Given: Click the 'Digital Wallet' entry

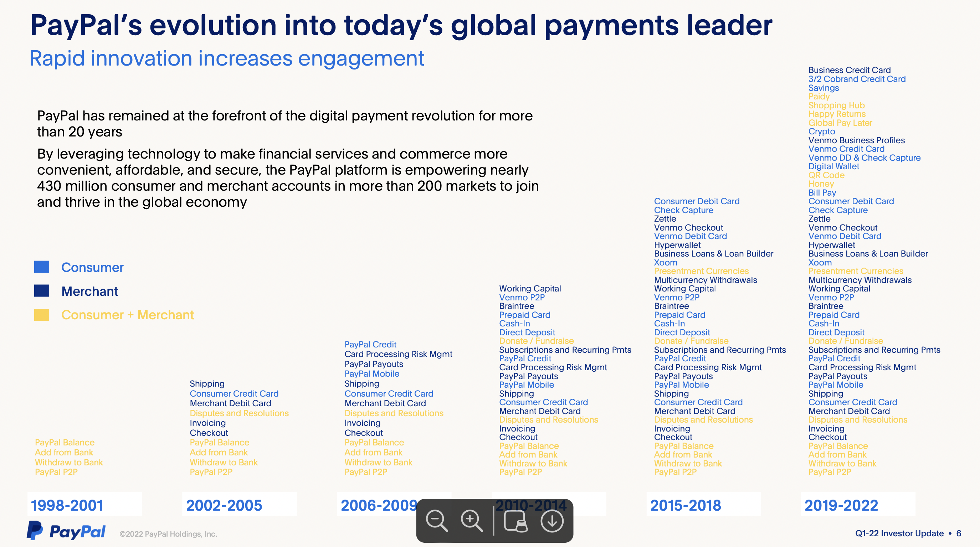Looking at the screenshot, I should click(834, 167).
